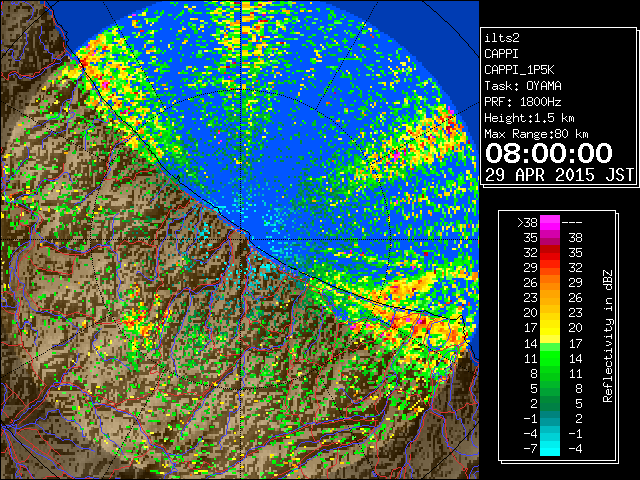Click the 'Height:1.5 km' text
This screenshot has width=640, height=480.
click(529, 118)
